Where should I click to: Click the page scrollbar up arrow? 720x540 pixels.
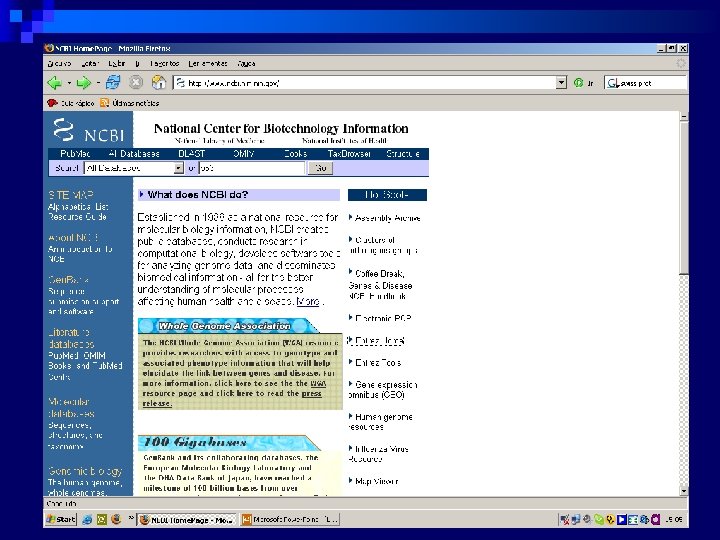[x=684, y=117]
